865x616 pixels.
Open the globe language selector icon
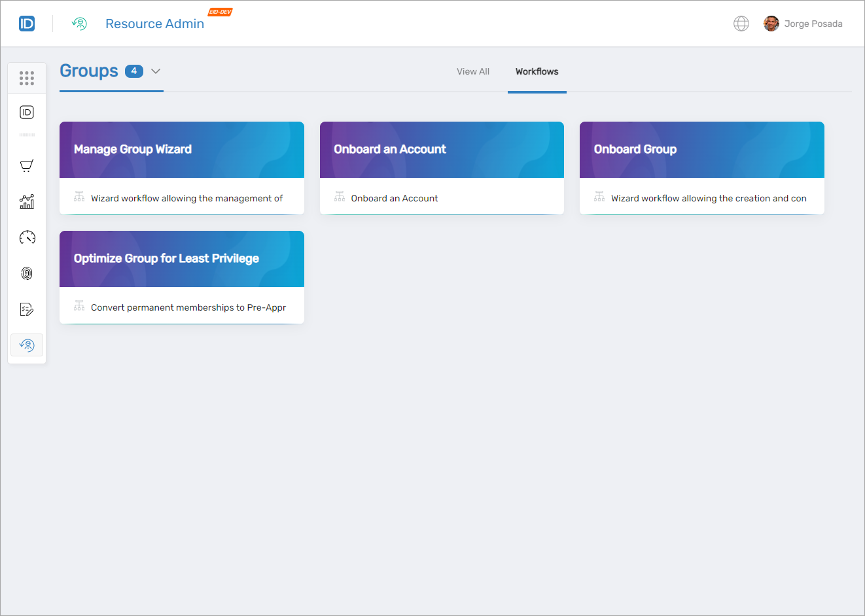(x=741, y=23)
